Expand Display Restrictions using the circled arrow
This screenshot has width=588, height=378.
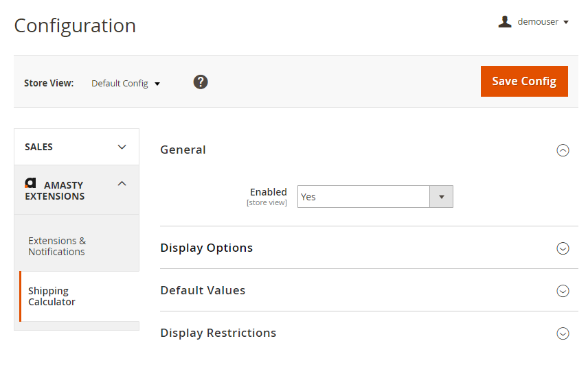point(563,333)
